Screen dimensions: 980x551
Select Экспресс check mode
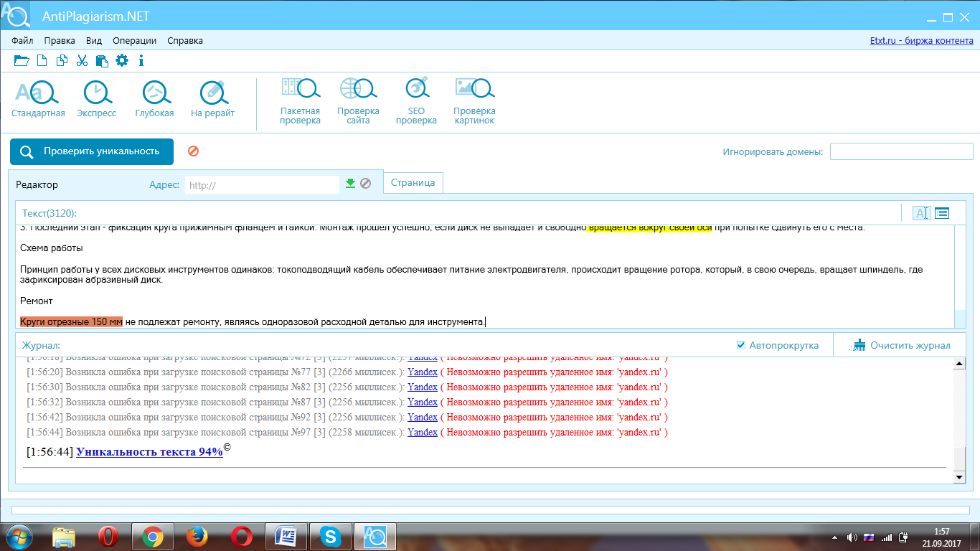[96, 98]
